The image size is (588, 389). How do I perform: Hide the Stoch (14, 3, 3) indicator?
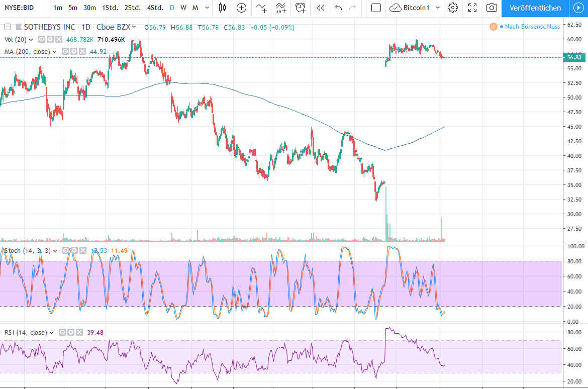(66, 251)
